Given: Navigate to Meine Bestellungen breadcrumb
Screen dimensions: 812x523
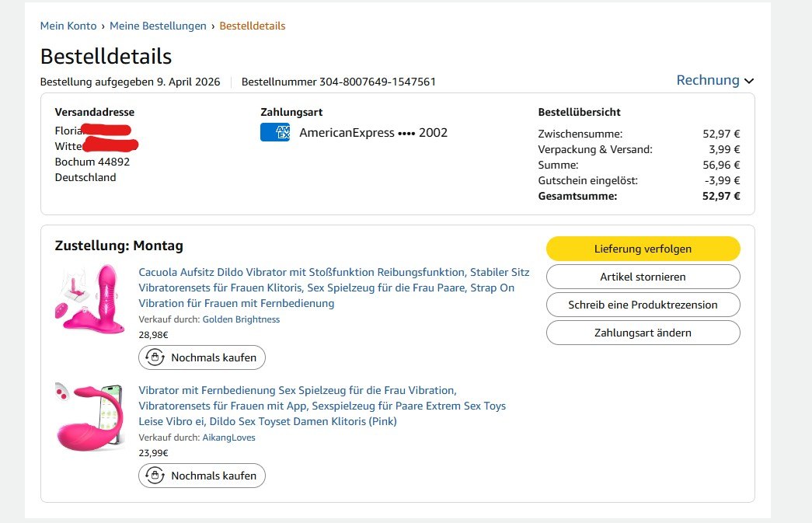Looking at the screenshot, I should (158, 26).
